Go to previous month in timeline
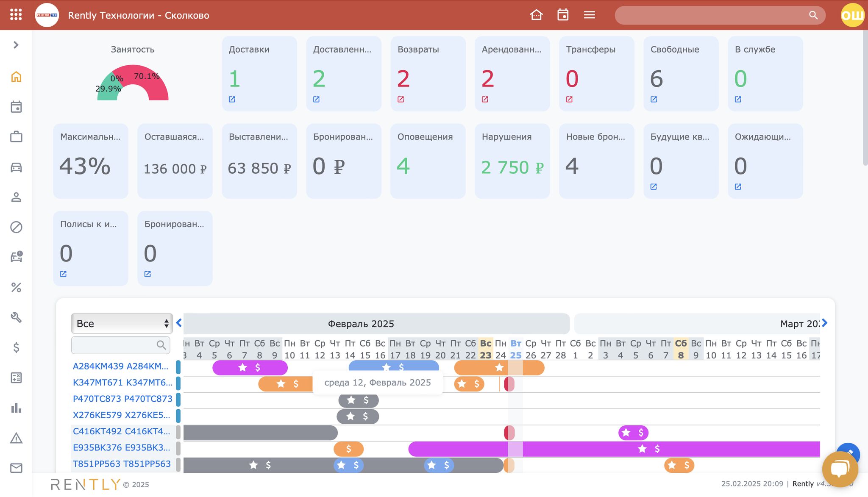 (179, 323)
